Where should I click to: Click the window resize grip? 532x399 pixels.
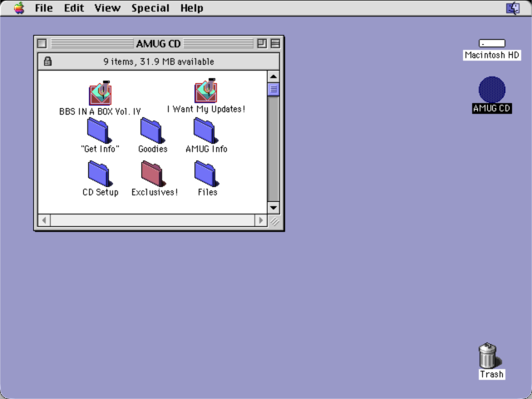[x=273, y=220]
